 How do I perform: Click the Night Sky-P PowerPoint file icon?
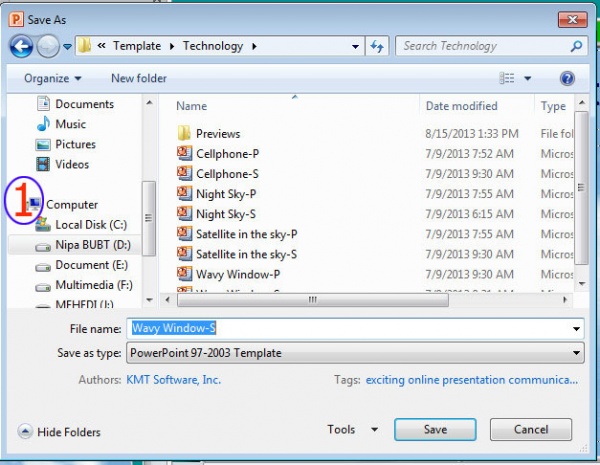point(184,193)
